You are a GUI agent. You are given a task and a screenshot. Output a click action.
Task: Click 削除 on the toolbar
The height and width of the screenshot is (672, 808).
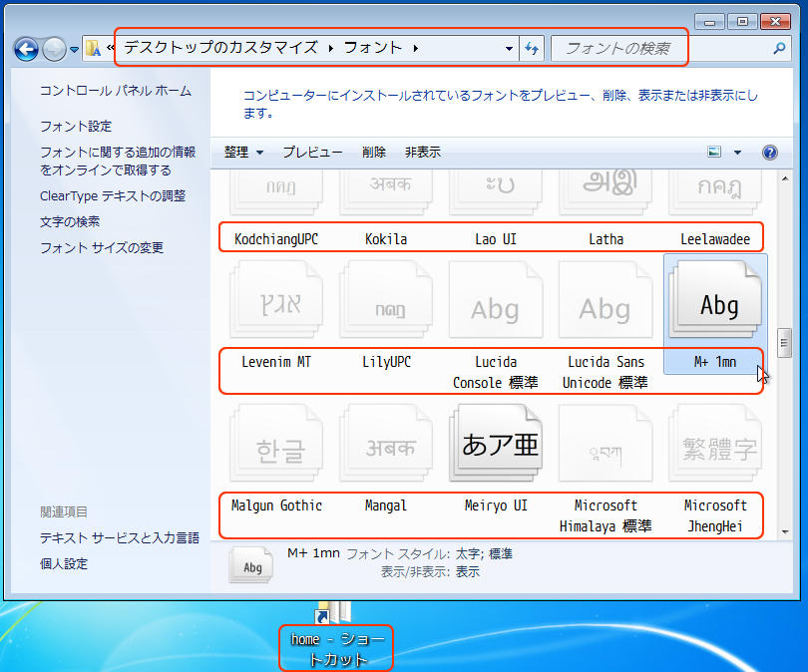[374, 153]
